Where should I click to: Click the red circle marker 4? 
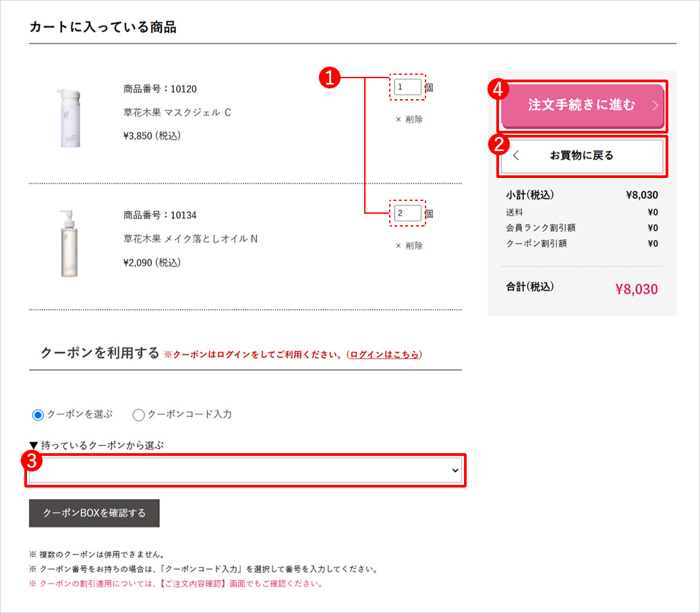(498, 88)
